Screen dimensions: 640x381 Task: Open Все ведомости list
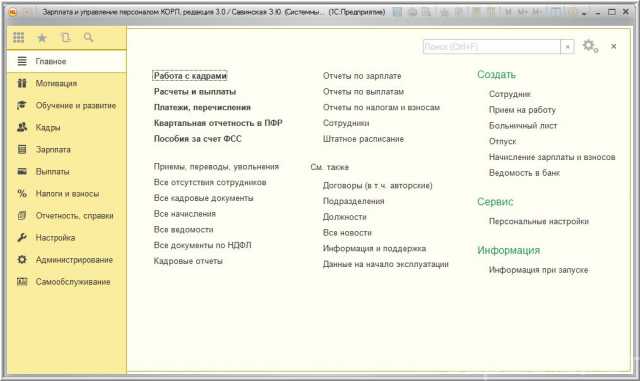[183, 229]
